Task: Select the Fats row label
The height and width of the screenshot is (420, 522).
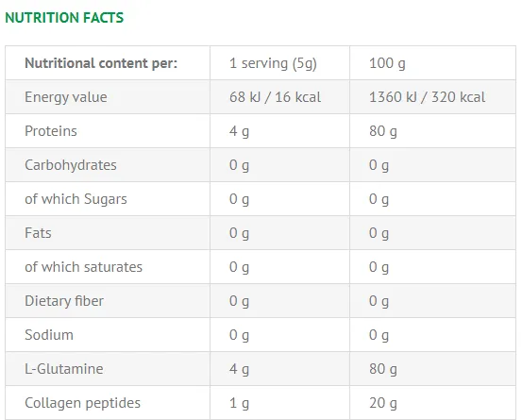Action: pos(38,233)
